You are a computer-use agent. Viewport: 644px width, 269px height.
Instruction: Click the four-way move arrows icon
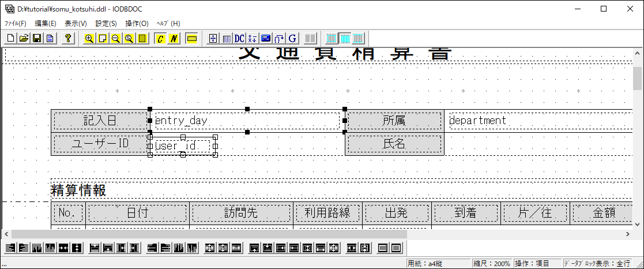[x=213, y=39]
